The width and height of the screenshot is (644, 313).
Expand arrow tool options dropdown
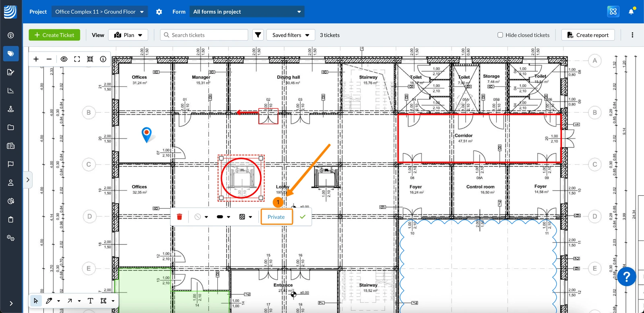click(79, 301)
